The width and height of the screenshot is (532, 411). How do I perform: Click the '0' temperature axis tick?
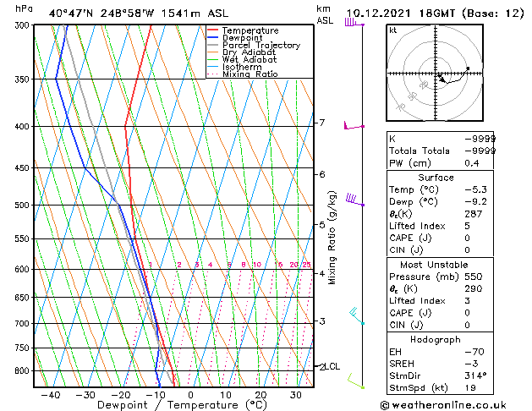(190, 395)
